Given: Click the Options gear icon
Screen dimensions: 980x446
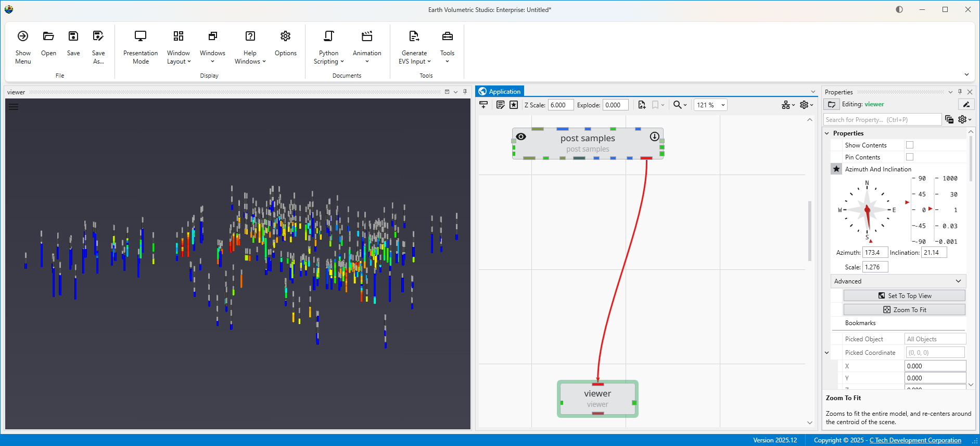Looking at the screenshot, I should coord(285,36).
